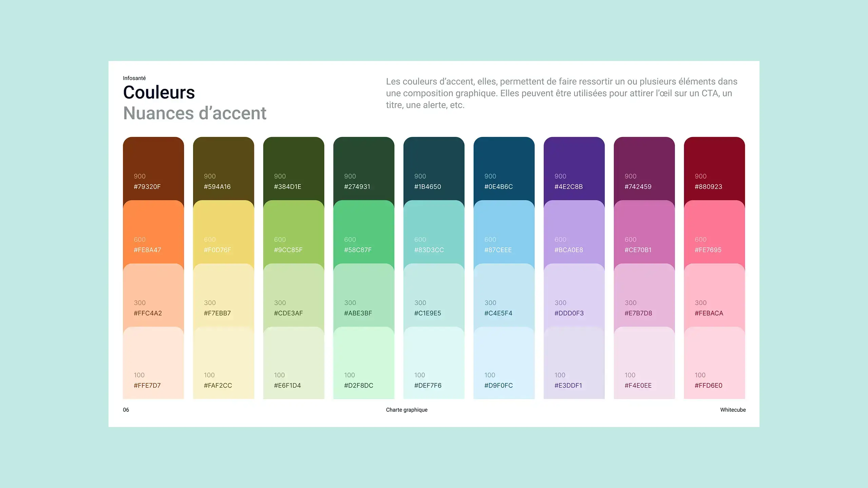Click the #274931 forest green swatch

point(364,168)
